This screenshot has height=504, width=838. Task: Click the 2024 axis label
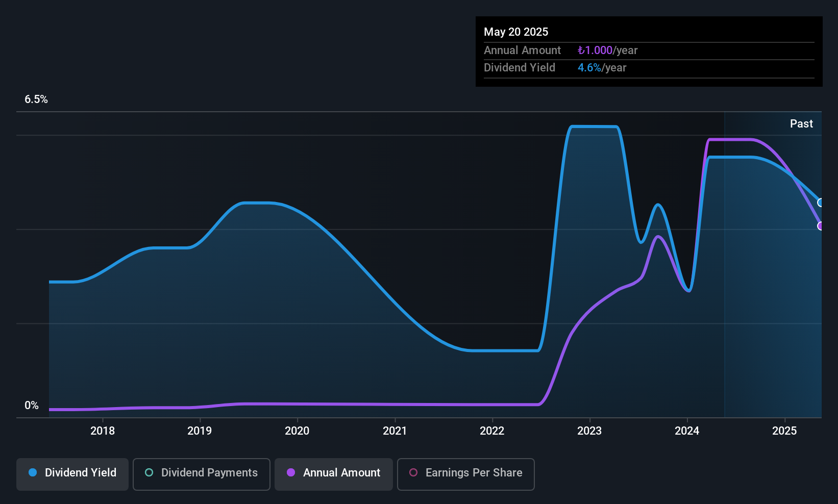pyautogui.click(x=687, y=431)
